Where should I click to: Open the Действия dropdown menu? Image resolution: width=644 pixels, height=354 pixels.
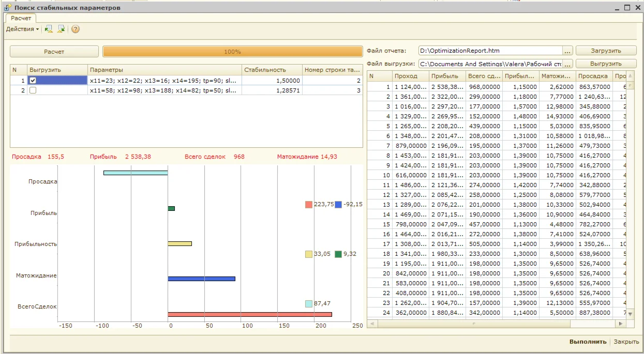point(22,29)
